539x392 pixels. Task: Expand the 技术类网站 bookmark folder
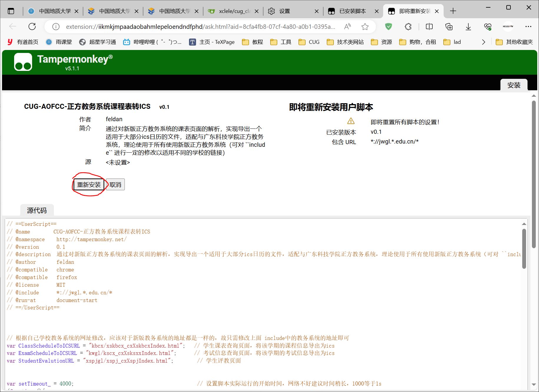pyautogui.click(x=345, y=42)
